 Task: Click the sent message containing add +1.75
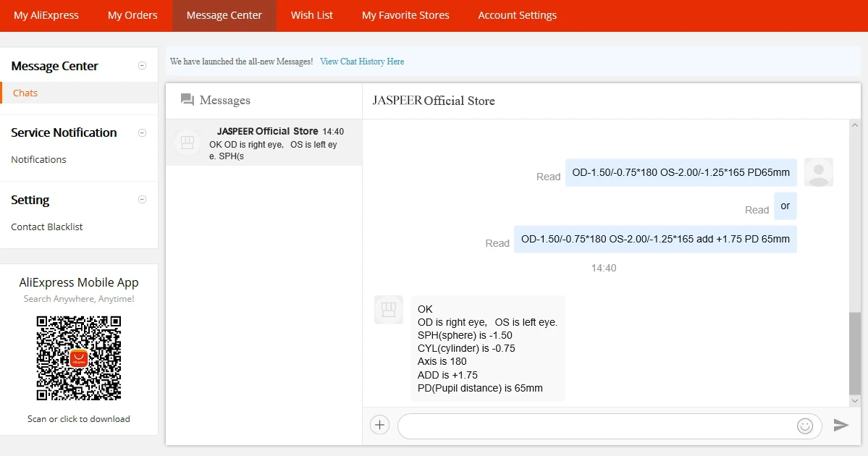click(655, 239)
